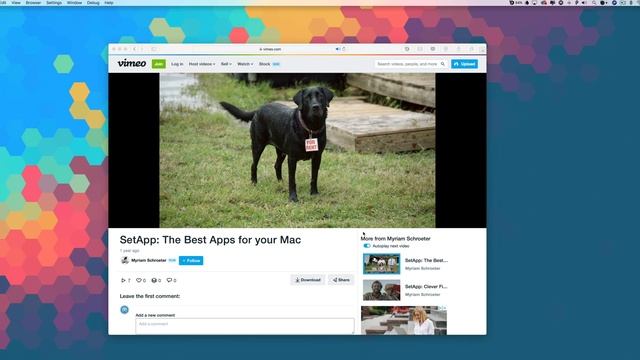Expand the Host videos dropdown
Viewport: 640px width, 360px height.
point(202,64)
